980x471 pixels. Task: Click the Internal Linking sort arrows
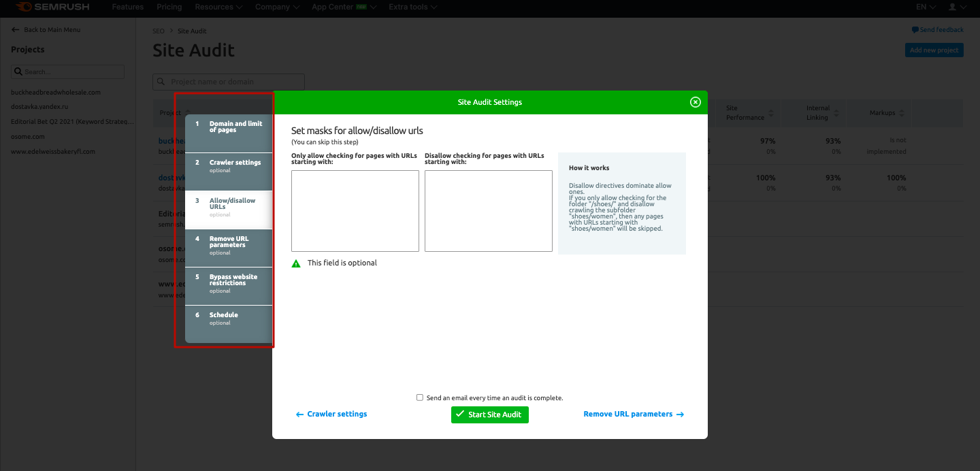(836, 113)
